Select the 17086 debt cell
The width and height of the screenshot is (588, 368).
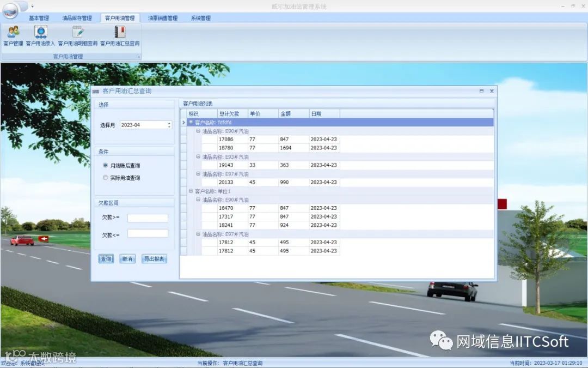(232, 140)
